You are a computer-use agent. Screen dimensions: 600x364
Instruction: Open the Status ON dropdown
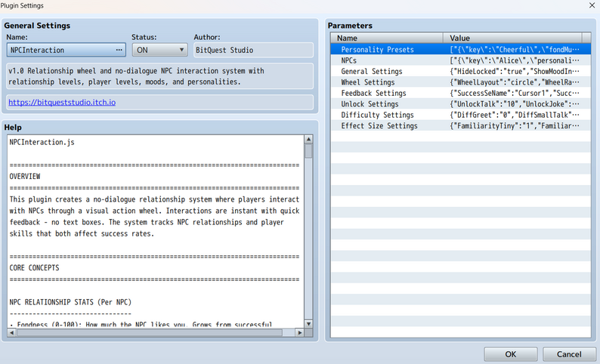tap(160, 50)
